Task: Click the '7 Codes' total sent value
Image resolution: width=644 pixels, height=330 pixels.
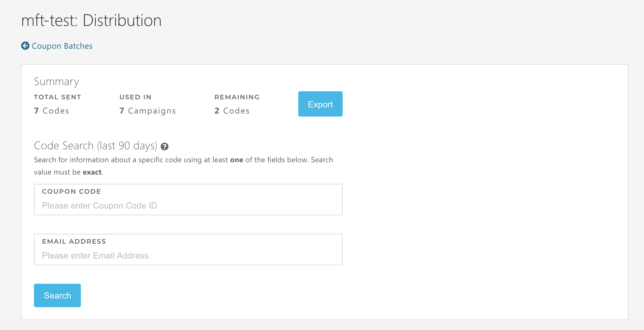Action: [x=52, y=111]
